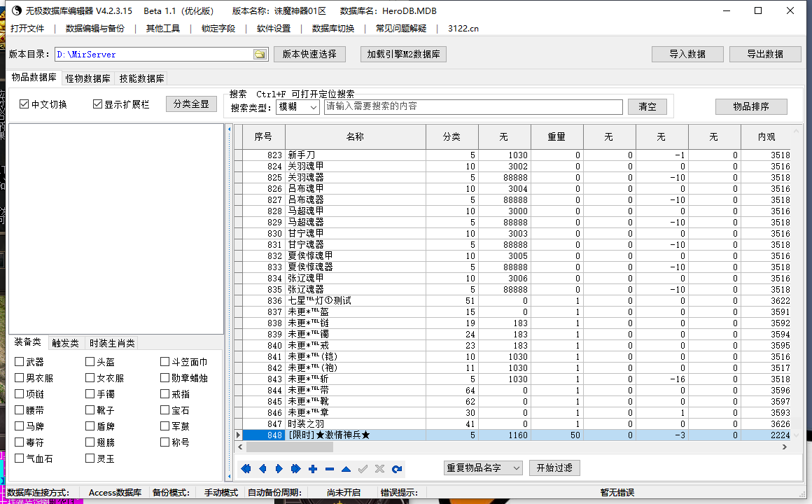Open 其他工具 menu
The height and width of the screenshot is (504, 812).
point(163,29)
